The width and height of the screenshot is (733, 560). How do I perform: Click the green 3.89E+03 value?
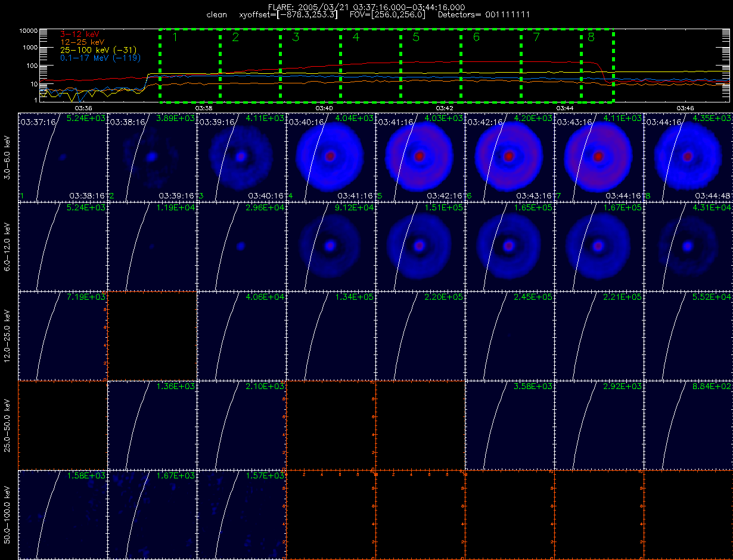pos(175,119)
